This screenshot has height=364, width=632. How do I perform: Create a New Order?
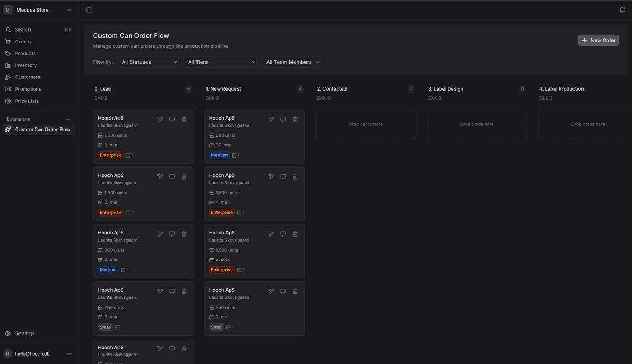pos(598,40)
